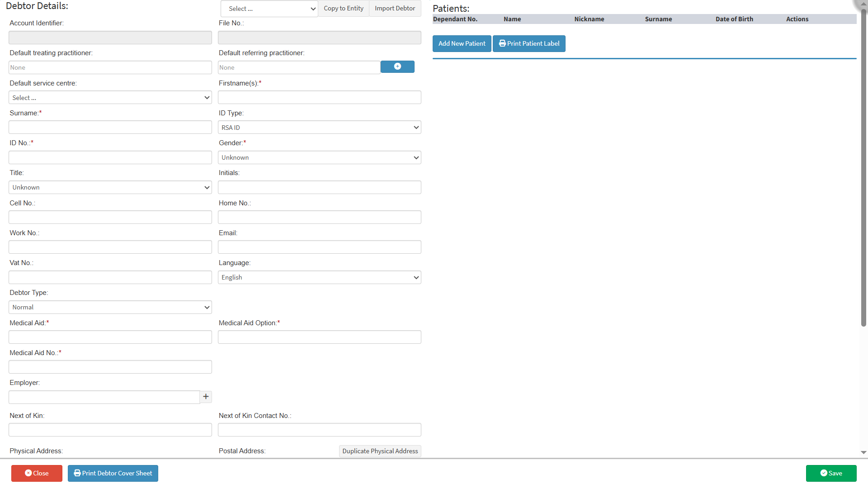Click the scrollbar up arrow
Viewport: 868px width, 484px height.
click(x=863, y=4)
